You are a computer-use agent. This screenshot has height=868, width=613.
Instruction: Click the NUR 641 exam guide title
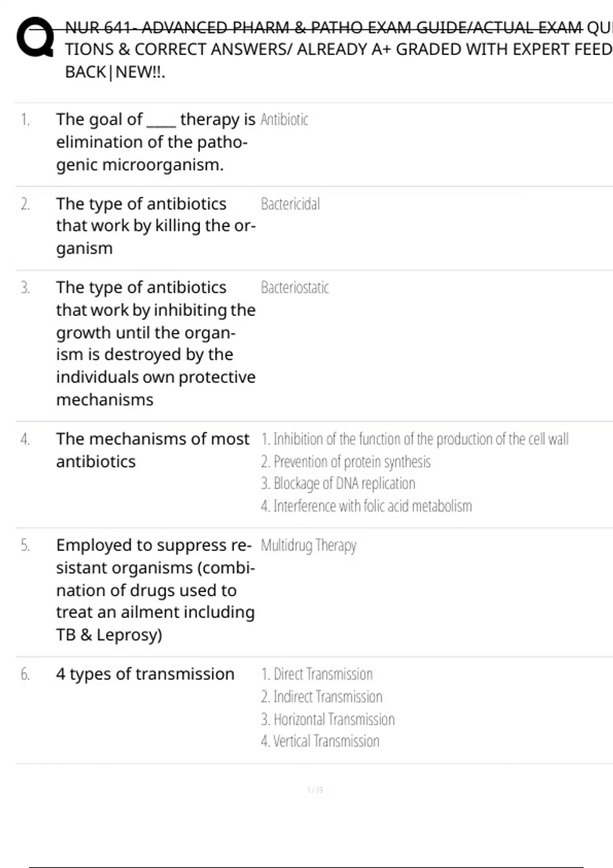337,50
